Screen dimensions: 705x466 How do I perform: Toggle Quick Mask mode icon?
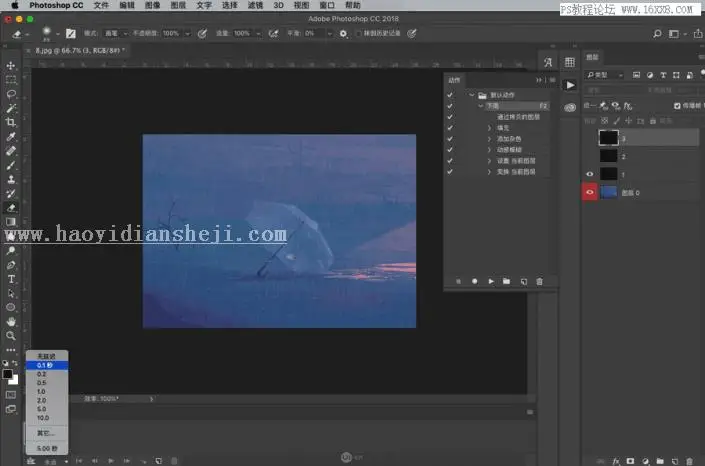click(11, 395)
